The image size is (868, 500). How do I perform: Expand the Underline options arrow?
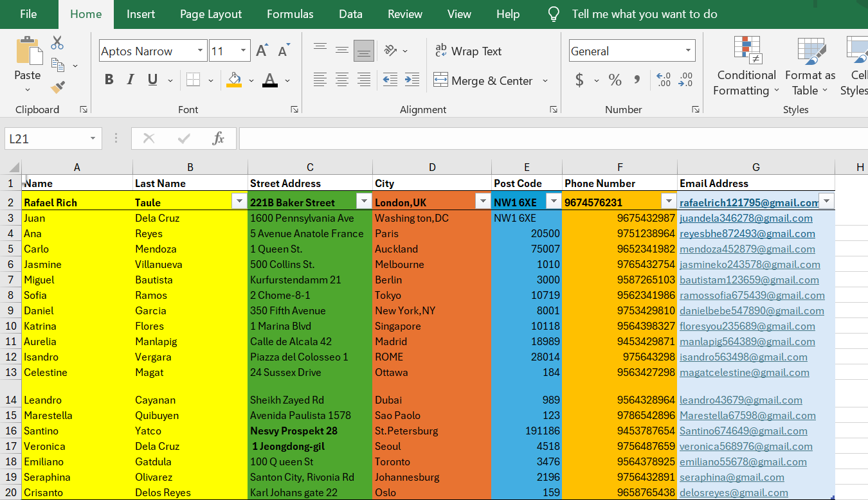tap(170, 80)
